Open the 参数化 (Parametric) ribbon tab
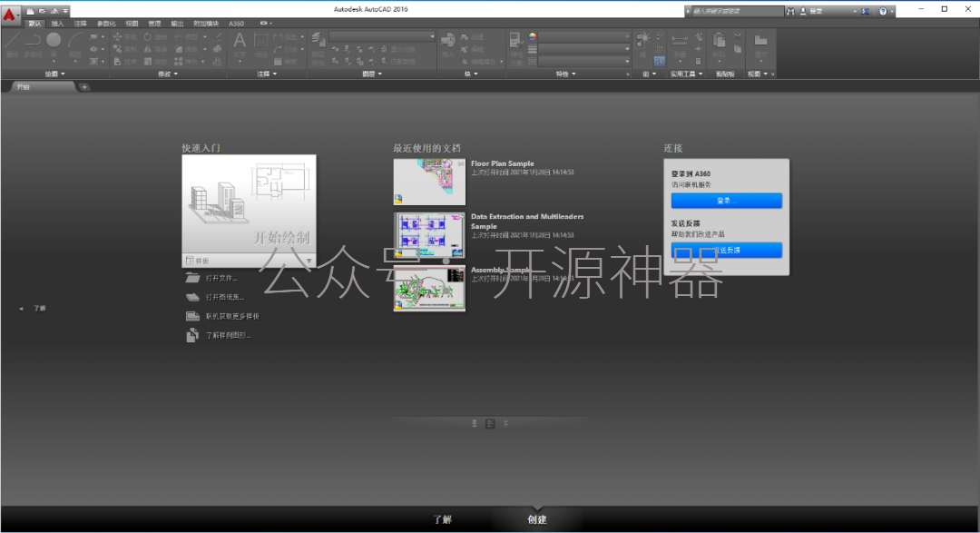 [x=106, y=24]
